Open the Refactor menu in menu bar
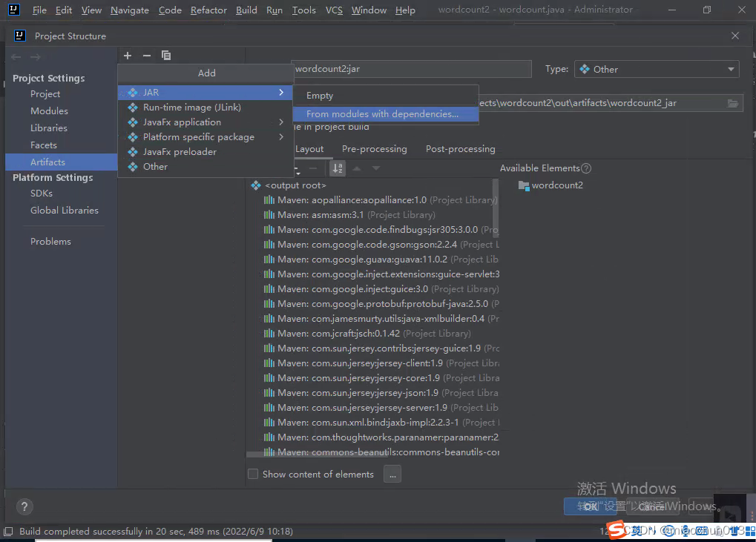Image resolution: width=756 pixels, height=542 pixels. click(208, 10)
